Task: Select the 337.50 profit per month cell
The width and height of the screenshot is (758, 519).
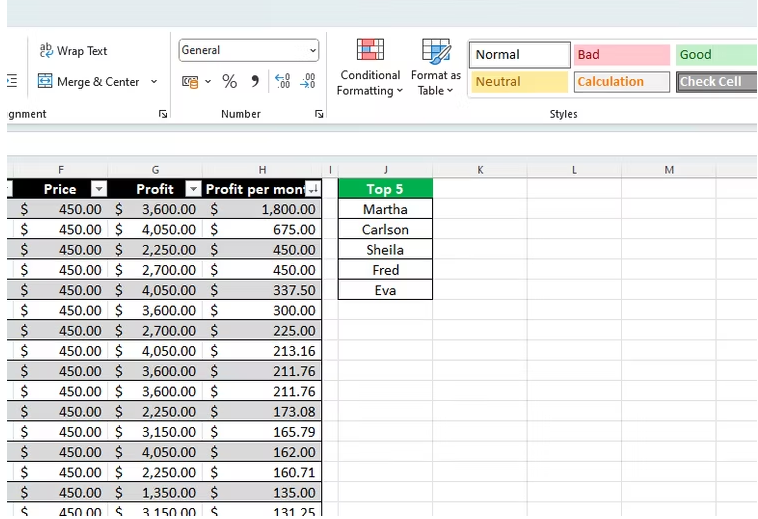Action: [x=262, y=290]
